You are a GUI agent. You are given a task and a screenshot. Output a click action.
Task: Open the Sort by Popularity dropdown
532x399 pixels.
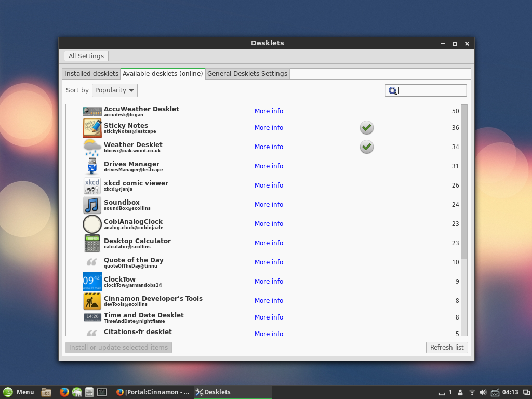pos(114,90)
